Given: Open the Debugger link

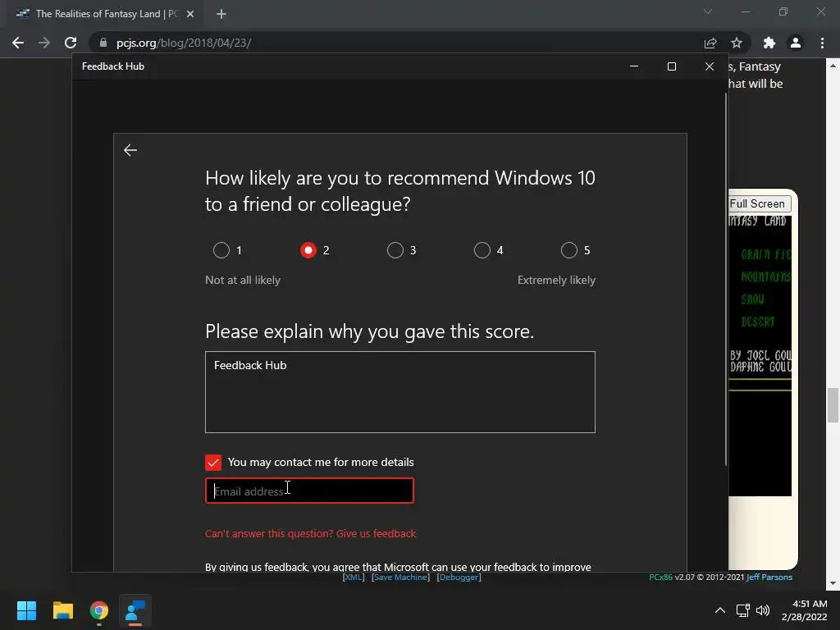Looking at the screenshot, I should (459, 577).
